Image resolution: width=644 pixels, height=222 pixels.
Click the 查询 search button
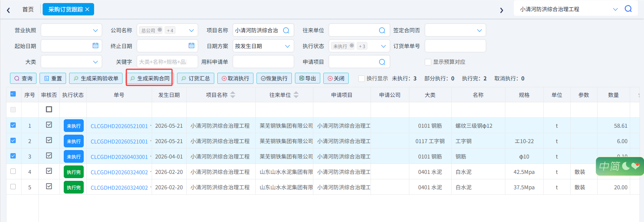(23, 78)
